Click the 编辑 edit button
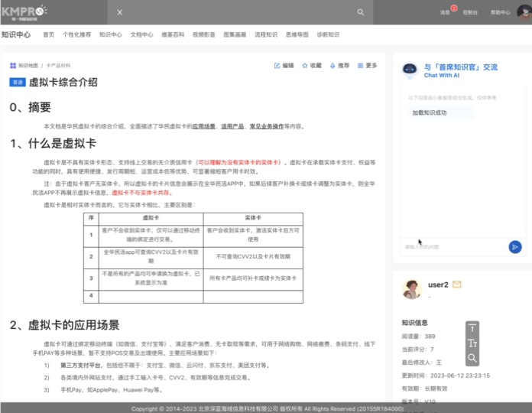This screenshot has width=532, height=413. (x=283, y=66)
